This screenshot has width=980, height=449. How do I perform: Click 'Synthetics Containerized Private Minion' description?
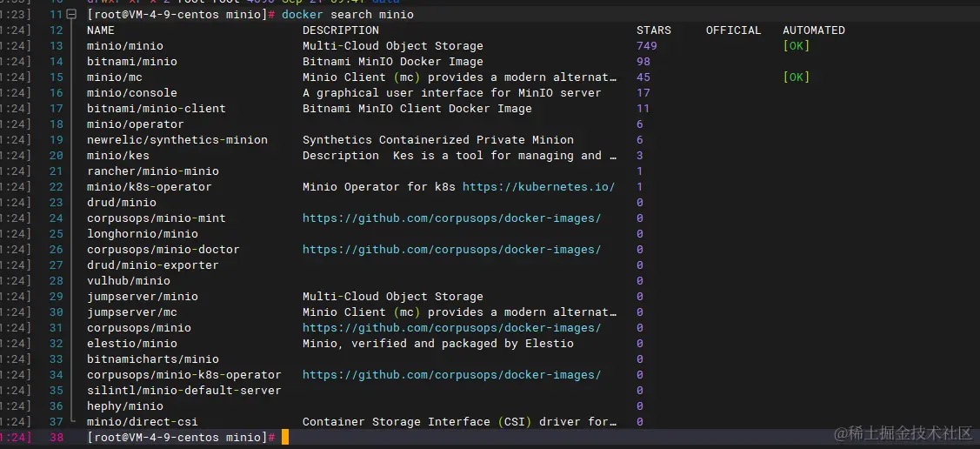[438, 139]
